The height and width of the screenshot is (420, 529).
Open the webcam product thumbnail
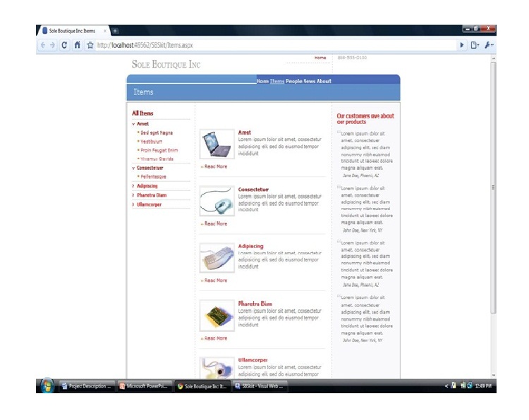click(x=217, y=368)
